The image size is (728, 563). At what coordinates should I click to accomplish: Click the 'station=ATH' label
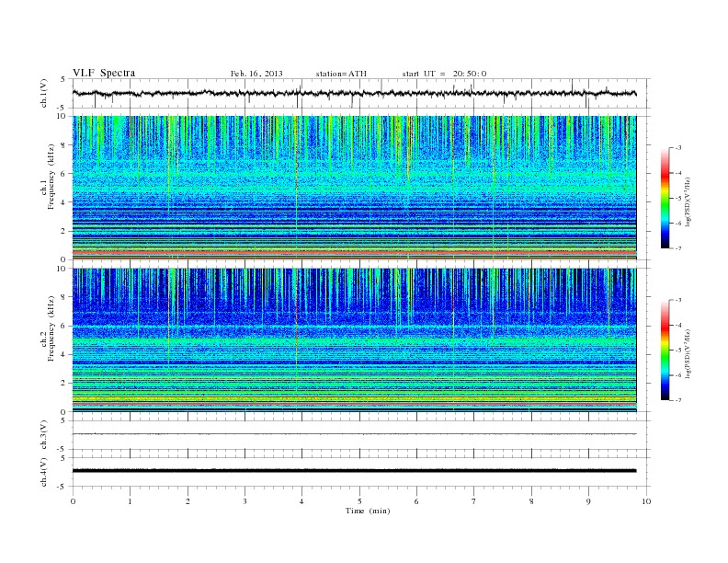[x=341, y=74]
